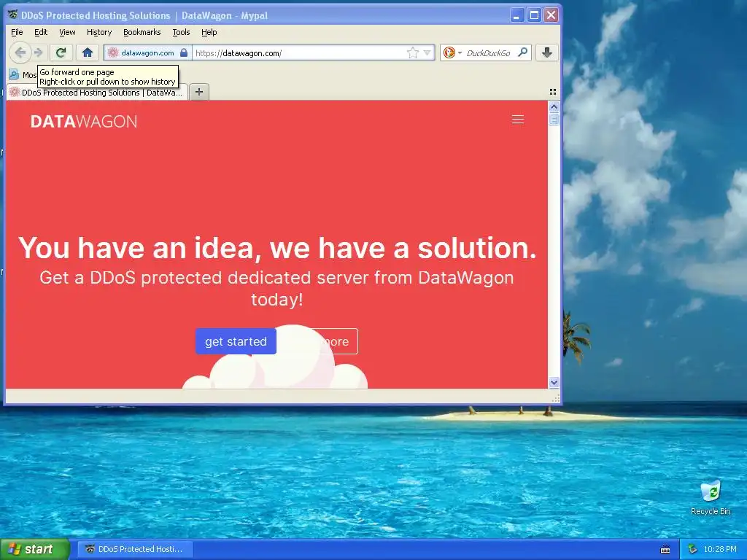Viewport: 747px width, 560px height.
Task: Click the get started button
Action: pos(236,341)
